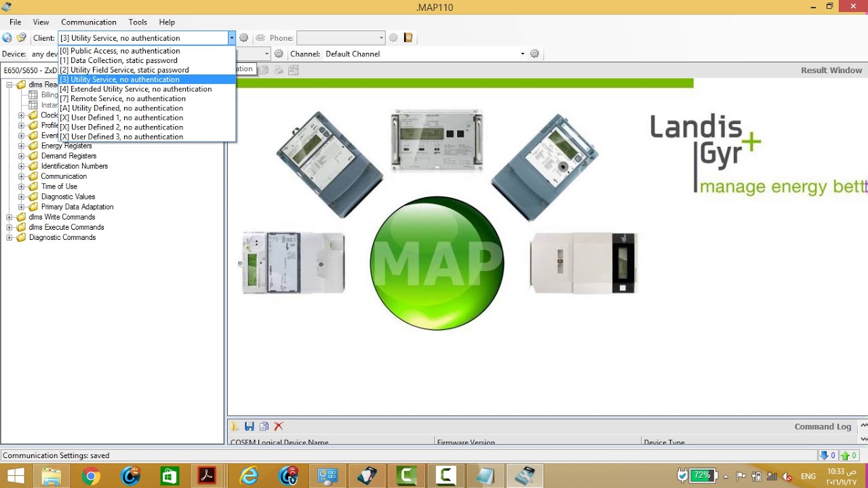868x488 pixels.
Task: Expand the Energy Registers folder
Action: (x=21, y=146)
